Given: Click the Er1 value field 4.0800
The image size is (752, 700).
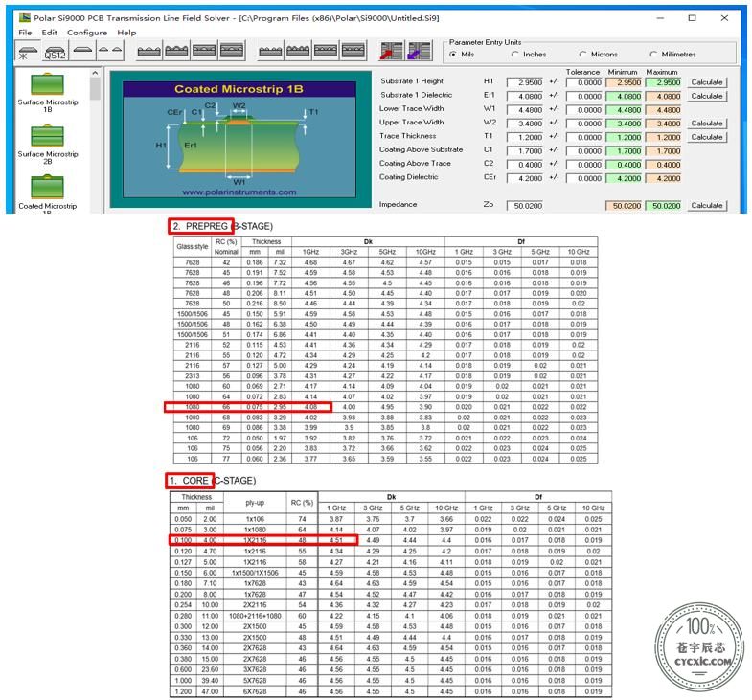Looking at the screenshot, I should [x=525, y=97].
